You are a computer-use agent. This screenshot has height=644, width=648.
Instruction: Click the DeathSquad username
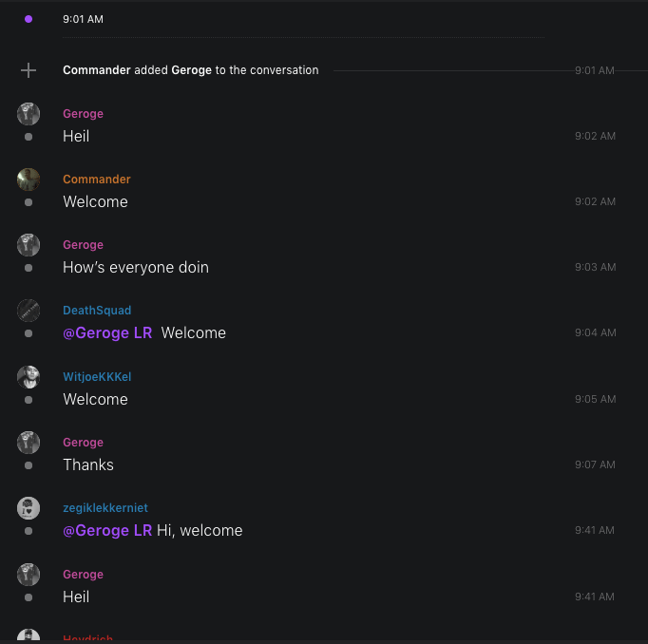point(97,311)
